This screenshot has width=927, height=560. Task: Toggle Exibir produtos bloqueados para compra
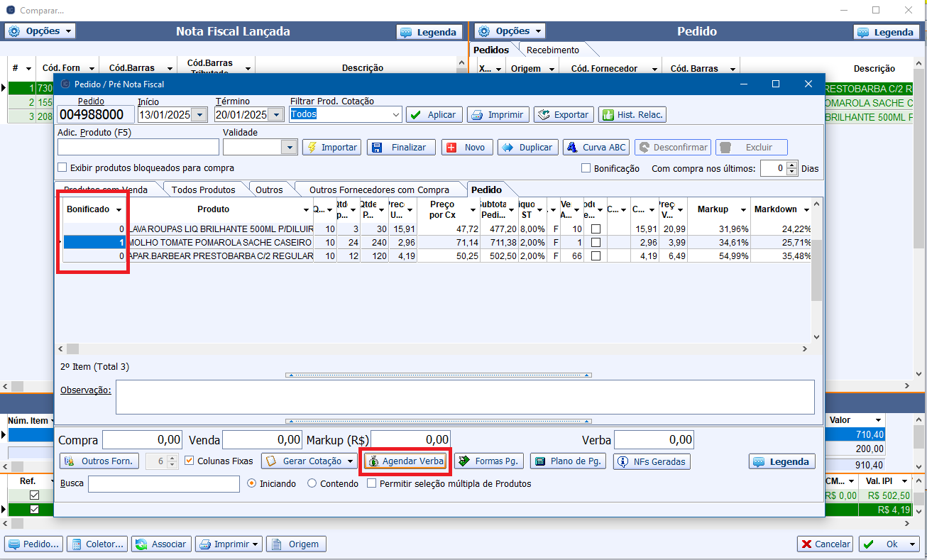pyautogui.click(x=62, y=168)
